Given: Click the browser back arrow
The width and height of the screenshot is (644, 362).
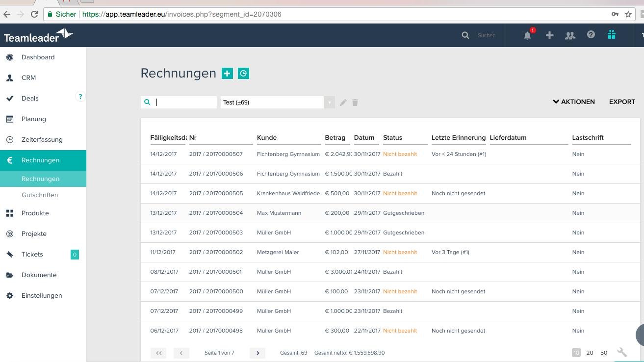Looking at the screenshot, I should coord(7,14).
